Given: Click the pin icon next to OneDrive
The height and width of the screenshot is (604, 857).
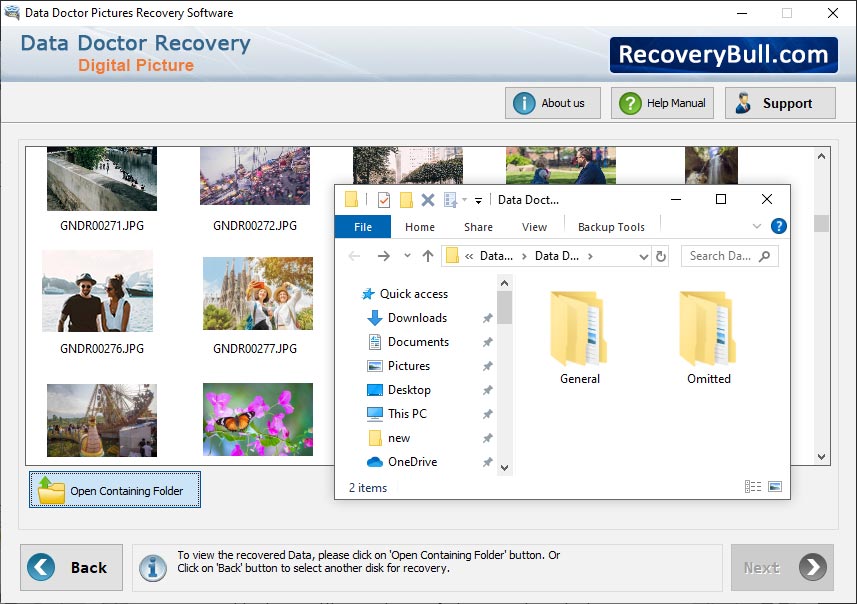Looking at the screenshot, I should coord(488,462).
